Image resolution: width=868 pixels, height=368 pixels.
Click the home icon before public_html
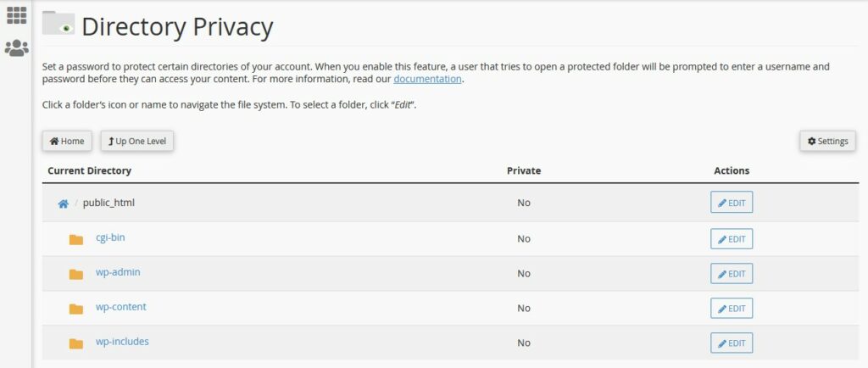click(63, 204)
